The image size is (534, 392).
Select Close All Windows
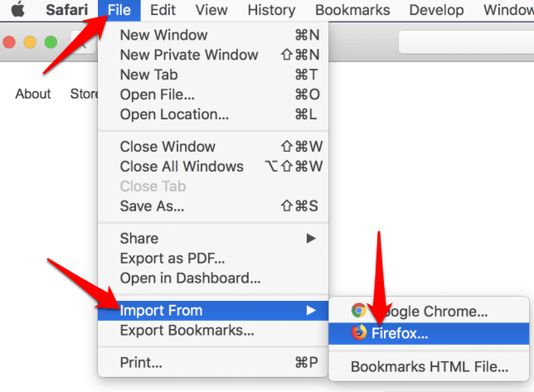click(182, 167)
